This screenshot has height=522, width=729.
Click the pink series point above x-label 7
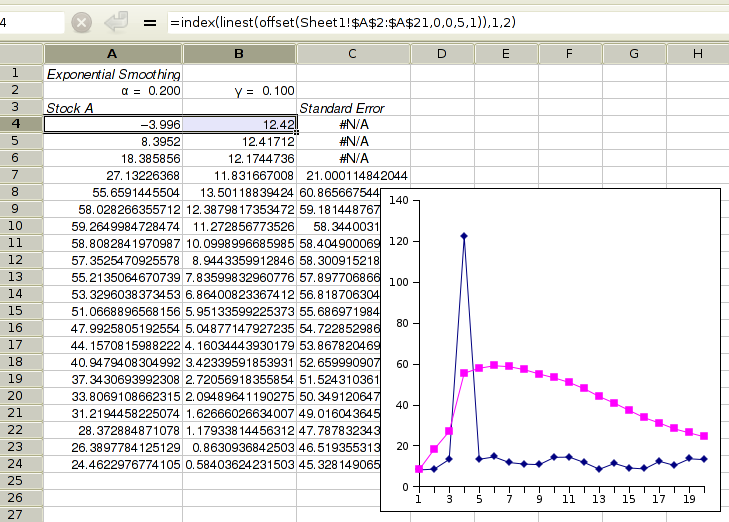pyautogui.click(x=509, y=366)
